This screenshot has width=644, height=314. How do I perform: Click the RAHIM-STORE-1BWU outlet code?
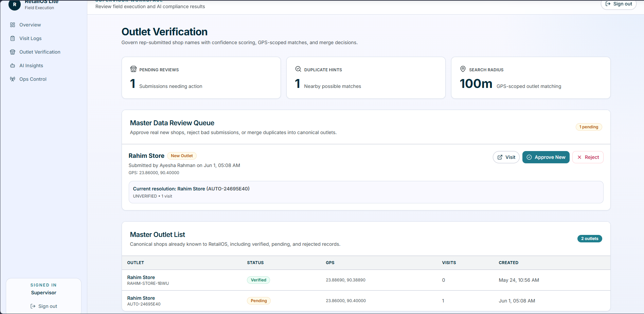coord(148,283)
